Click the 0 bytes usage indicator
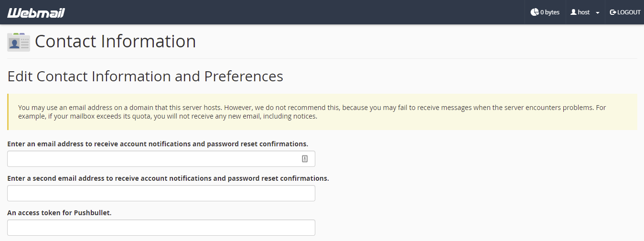Screen dimensions: 644x241 (545, 12)
